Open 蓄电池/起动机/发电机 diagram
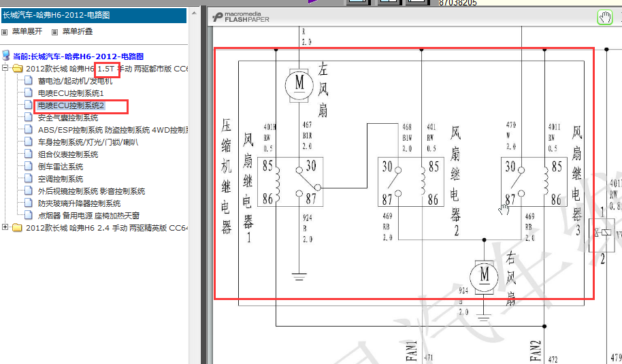Viewport: 622px width, 364px height. [76, 81]
